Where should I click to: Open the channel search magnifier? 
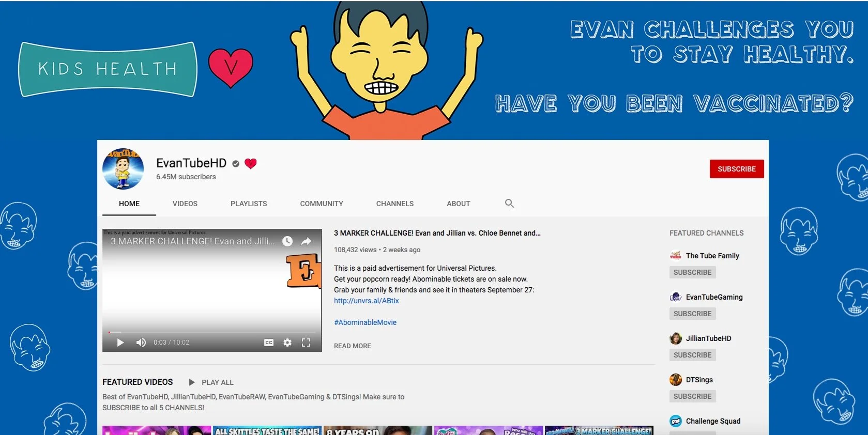point(509,204)
